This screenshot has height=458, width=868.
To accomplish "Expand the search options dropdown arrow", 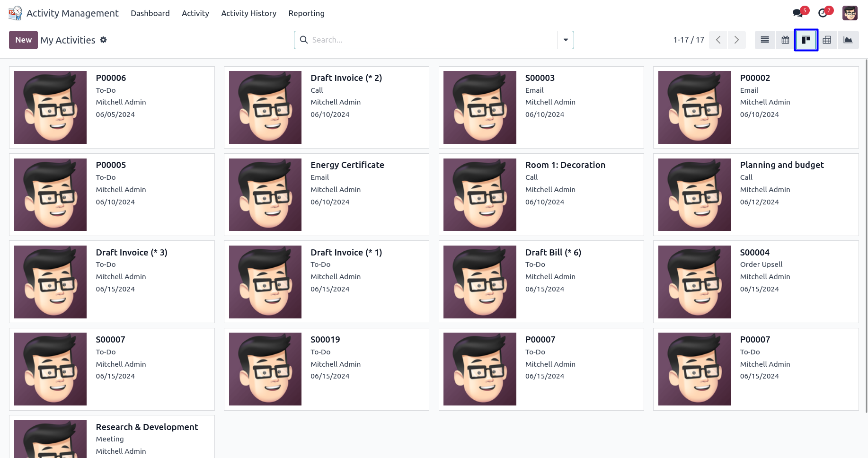I will click(566, 40).
